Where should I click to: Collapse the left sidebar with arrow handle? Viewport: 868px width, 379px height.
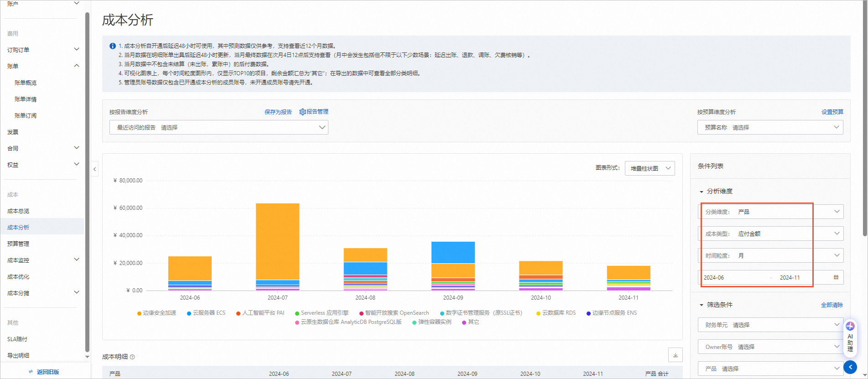[x=94, y=169]
